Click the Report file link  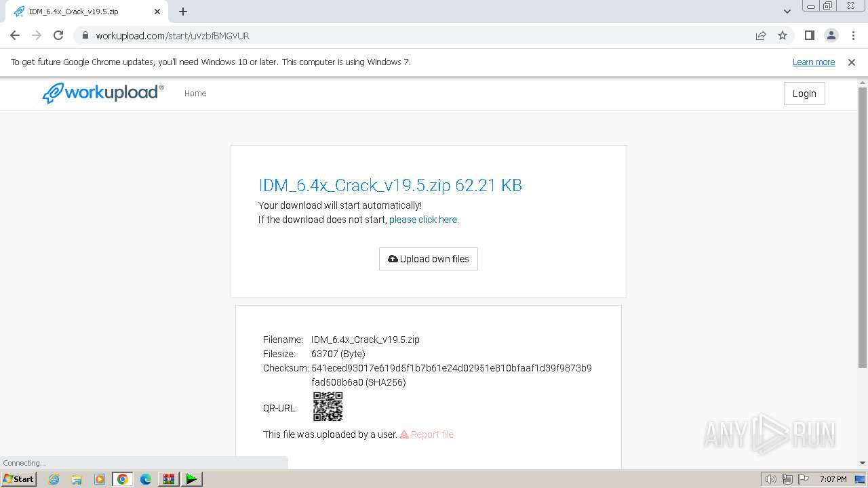(x=427, y=434)
